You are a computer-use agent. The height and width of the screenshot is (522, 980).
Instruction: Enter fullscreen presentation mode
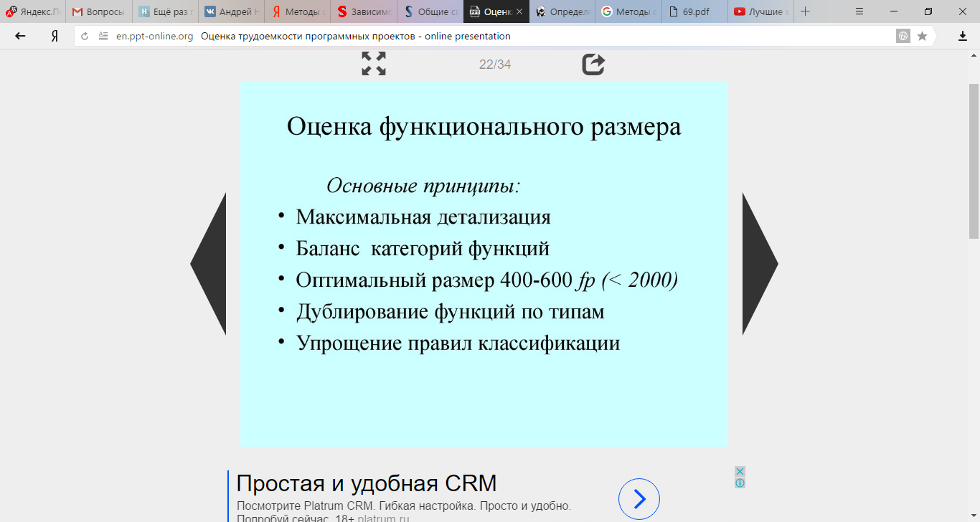click(374, 64)
